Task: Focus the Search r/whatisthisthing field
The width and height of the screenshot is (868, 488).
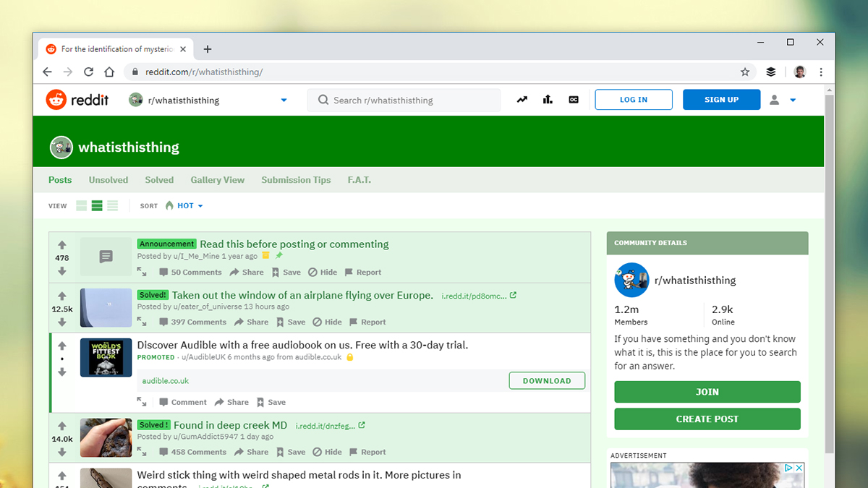Action: click(x=404, y=100)
